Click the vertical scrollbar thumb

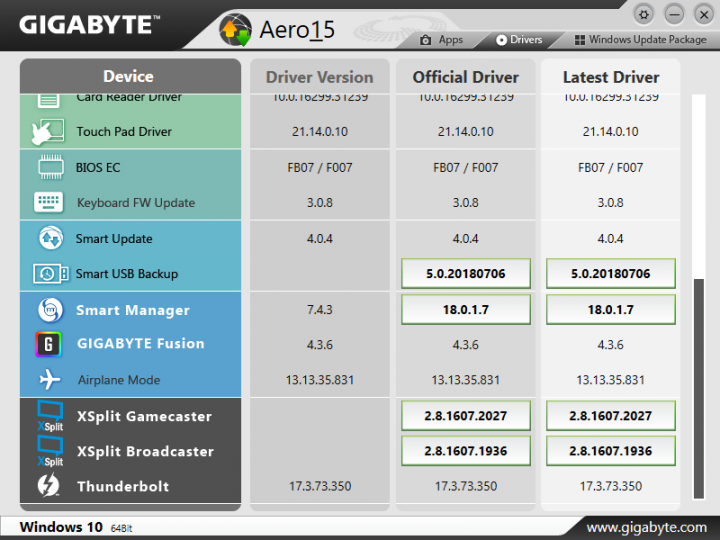pyautogui.click(x=698, y=388)
